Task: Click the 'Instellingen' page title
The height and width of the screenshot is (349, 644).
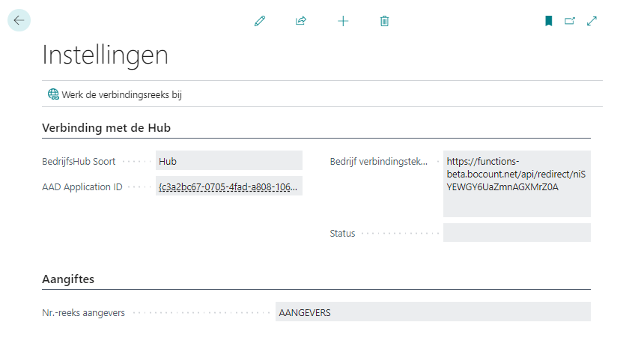Action: [x=106, y=55]
